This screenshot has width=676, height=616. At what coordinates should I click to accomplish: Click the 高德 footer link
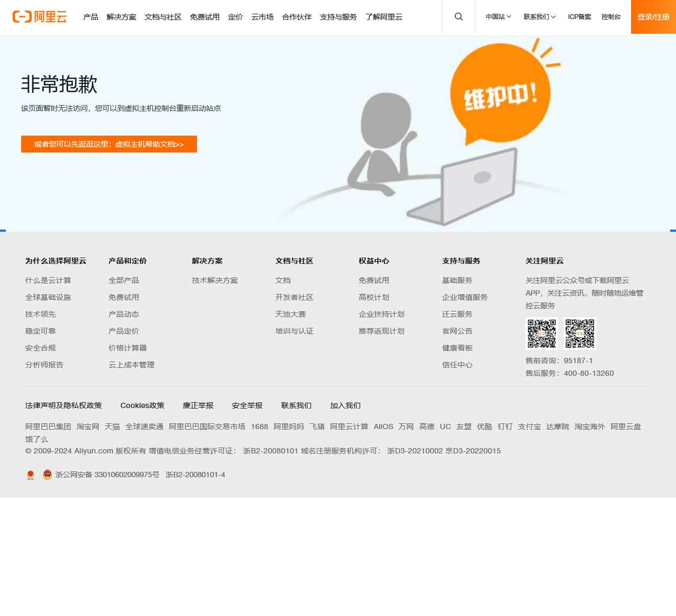click(x=427, y=427)
